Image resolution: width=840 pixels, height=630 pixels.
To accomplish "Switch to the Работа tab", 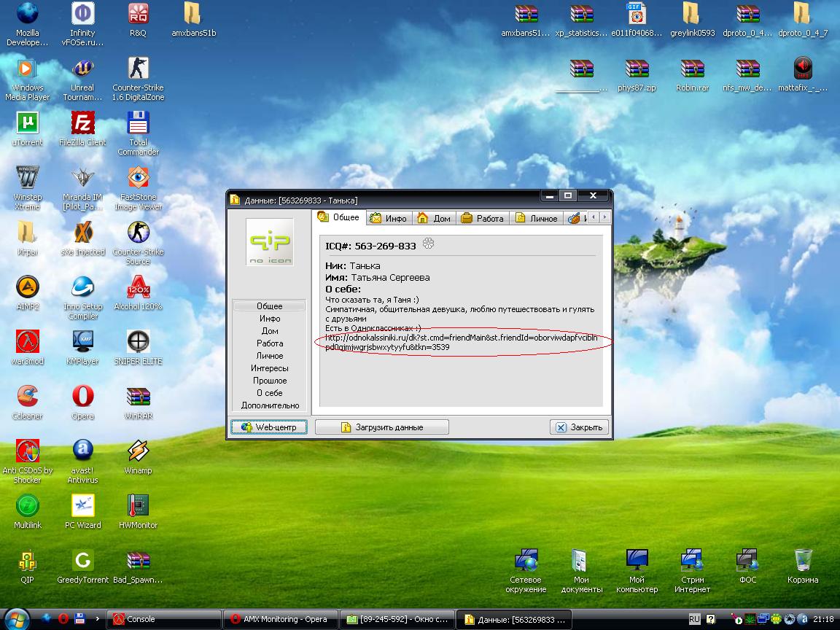I will click(x=484, y=218).
